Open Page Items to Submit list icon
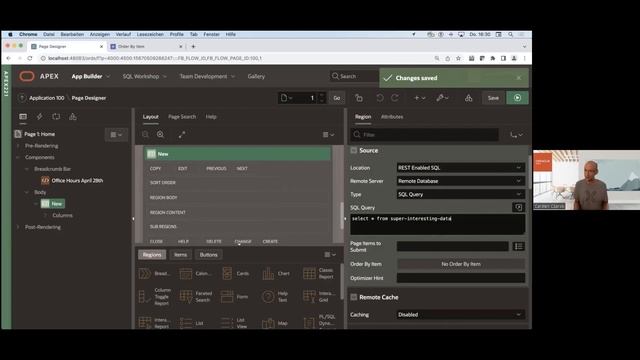The height and width of the screenshot is (360, 640). pos(519,246)
